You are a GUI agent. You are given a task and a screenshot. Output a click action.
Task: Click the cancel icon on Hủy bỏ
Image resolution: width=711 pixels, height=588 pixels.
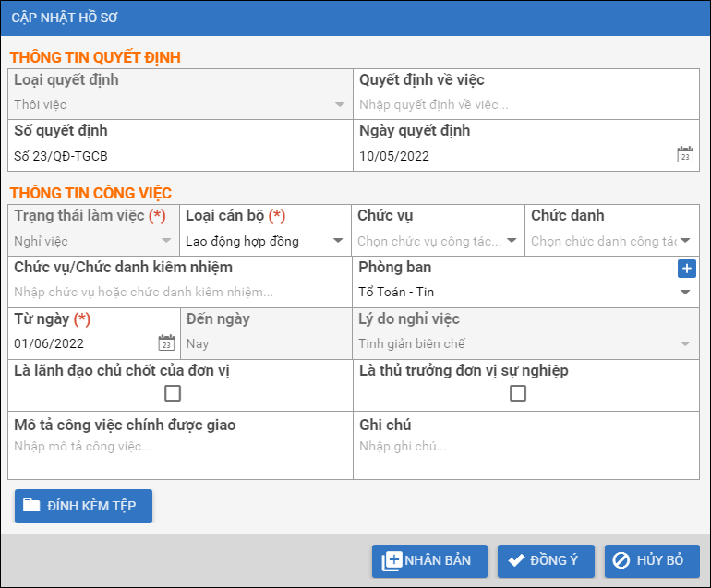(622, 560)
